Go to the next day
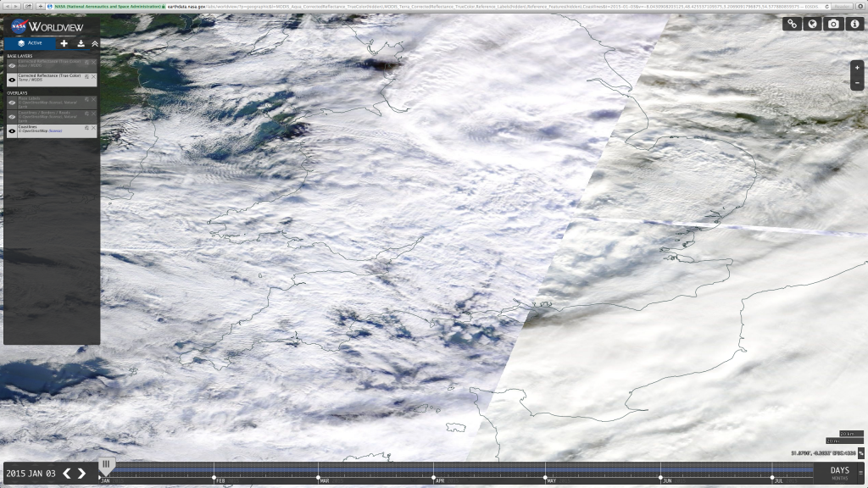This screenshot has width=868, height=488. point(82,474)
